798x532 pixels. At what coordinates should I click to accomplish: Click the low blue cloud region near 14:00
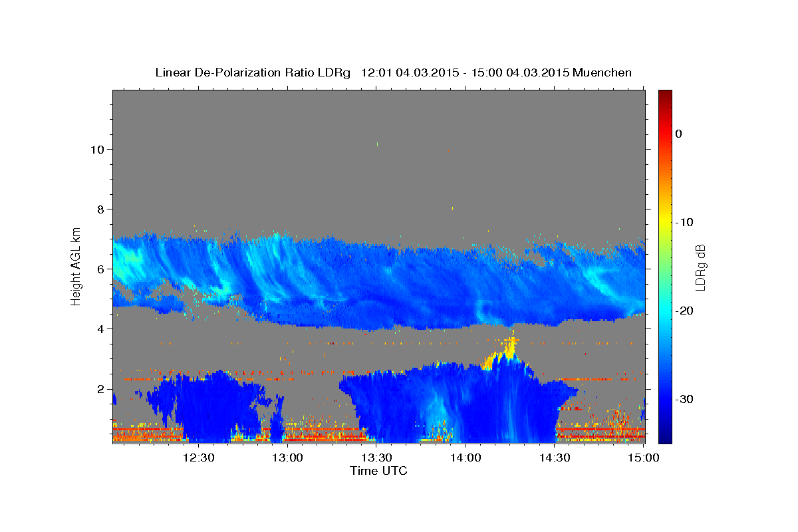(459, 402)
